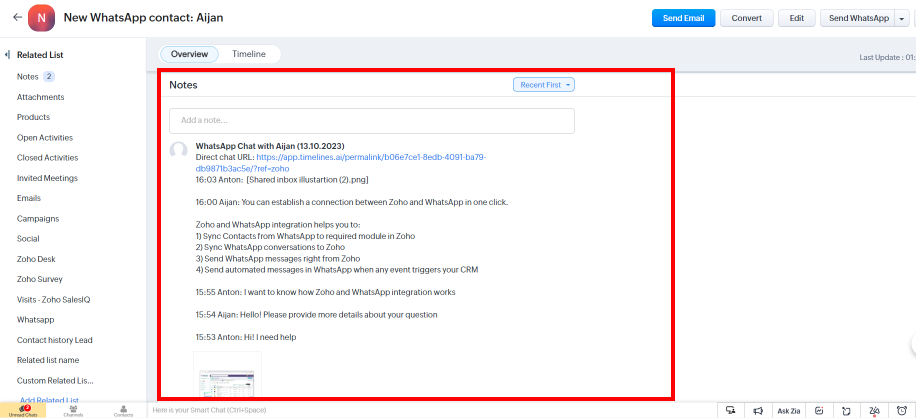This screenshot has width=916, height=418.
Task: Open Social in Related List
Action: click(x=28, y=239)
